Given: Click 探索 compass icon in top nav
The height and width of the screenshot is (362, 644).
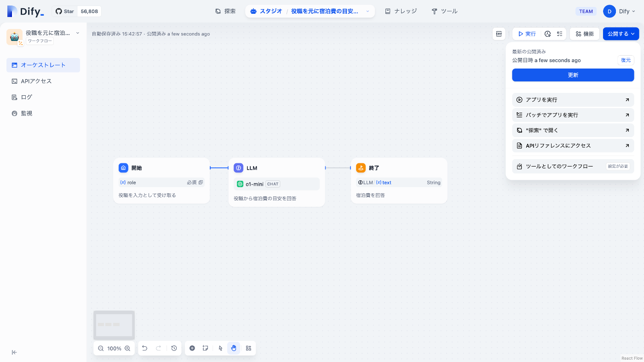Looking at the screenshot, I should 218,11.
